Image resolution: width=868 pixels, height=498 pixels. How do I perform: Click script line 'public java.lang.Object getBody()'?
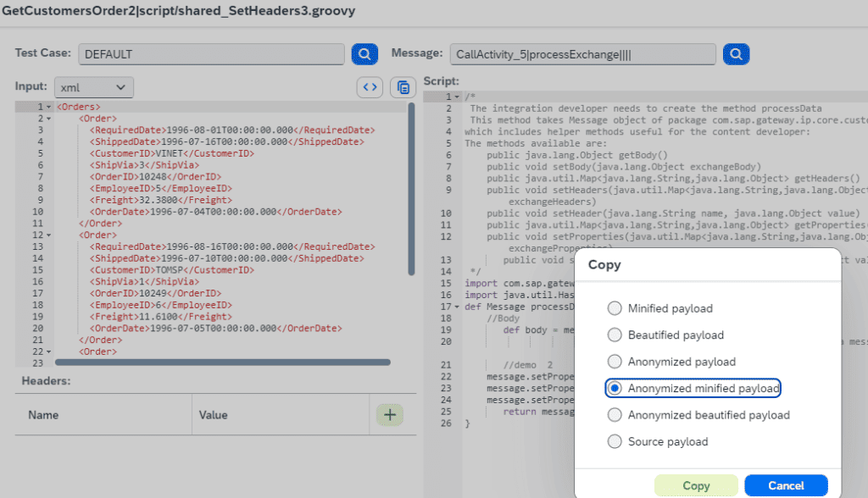(576, 155)
